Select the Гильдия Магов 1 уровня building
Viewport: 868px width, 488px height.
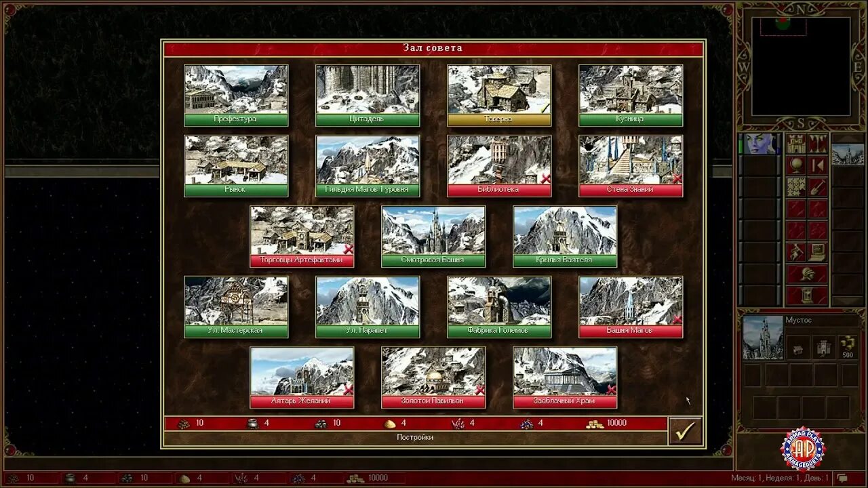pos(368,166)
